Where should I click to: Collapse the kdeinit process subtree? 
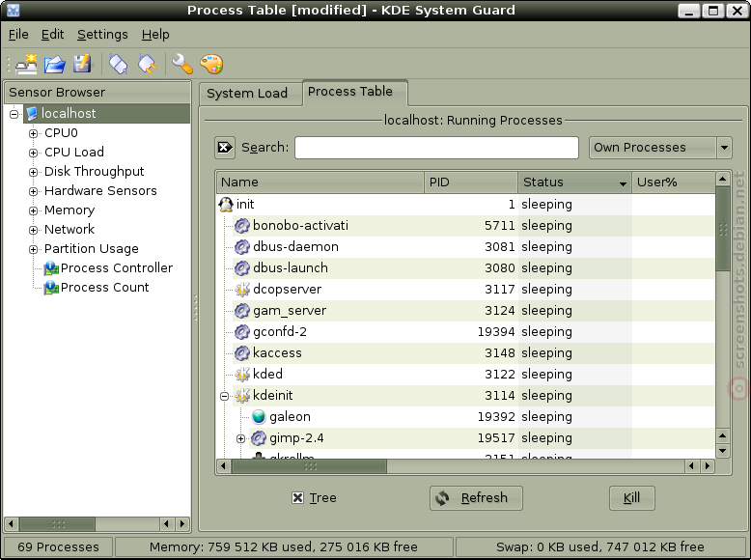[224, 396]
